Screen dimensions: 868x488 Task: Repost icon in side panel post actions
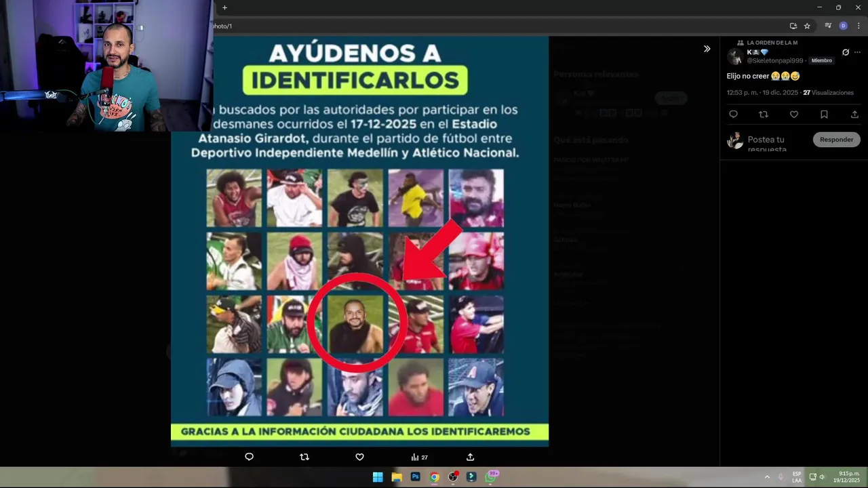(763, 115)
